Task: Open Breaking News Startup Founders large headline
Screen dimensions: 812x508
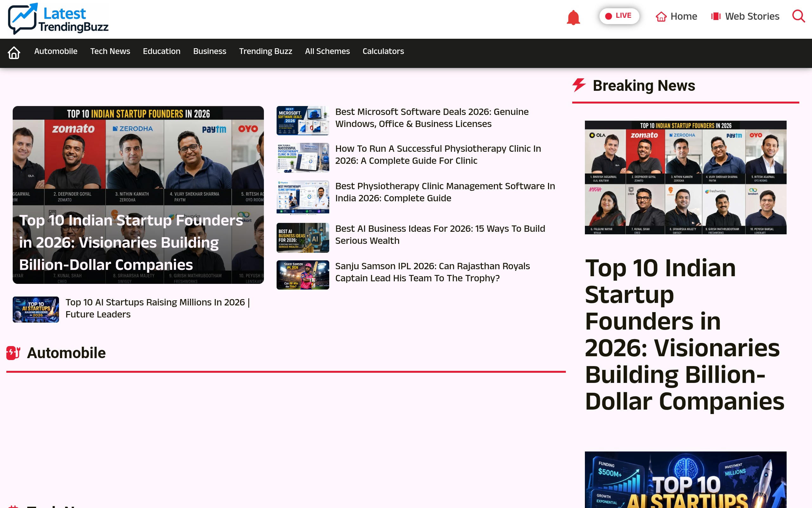Action: tap(684, 335)
